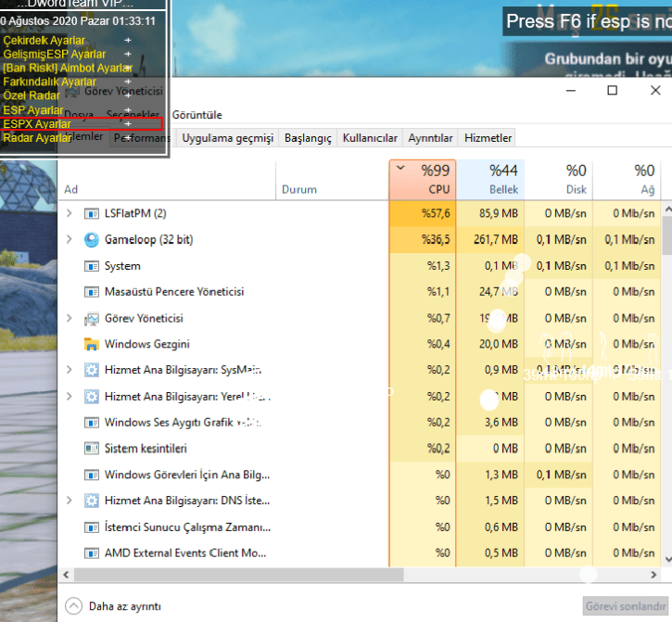Select Farkındalık Ayarlar in overlay menu
Viewport: 672px width, 622px height.
(x=49, y=82)
